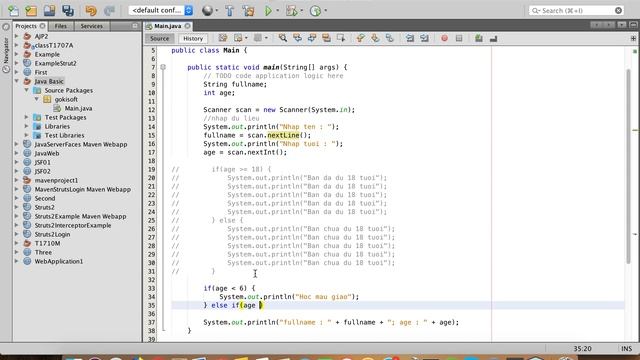
Task: Click the Shift Line Left icon
Action: [410, 38]
